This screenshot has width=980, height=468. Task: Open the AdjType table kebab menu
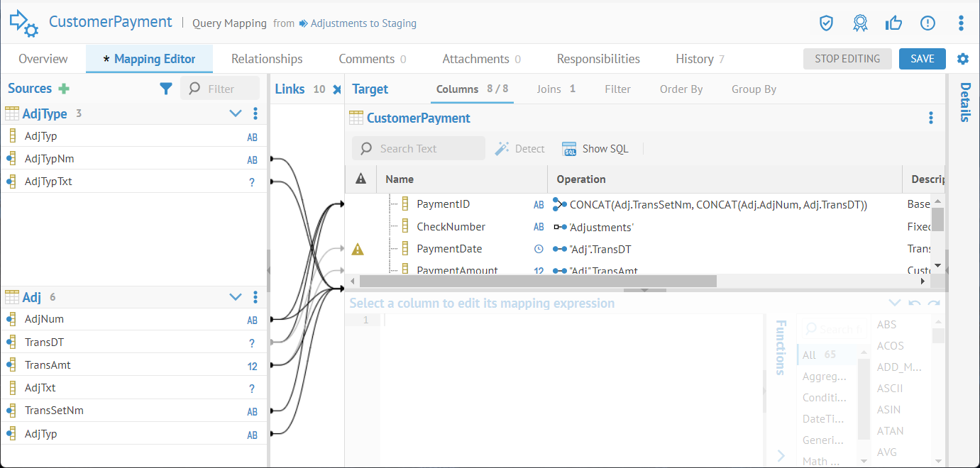pyautogui.click(x=255, y=113)
